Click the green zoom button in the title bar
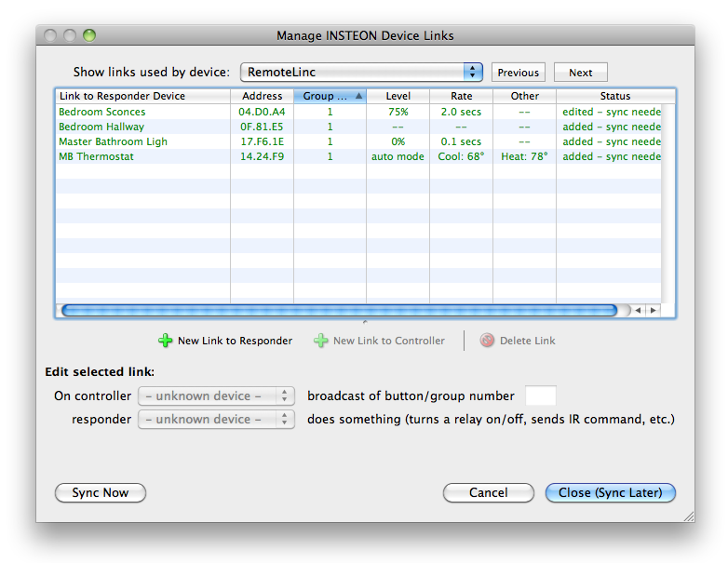The height and width of the screenshot is (563, 728). pos(89,35)
